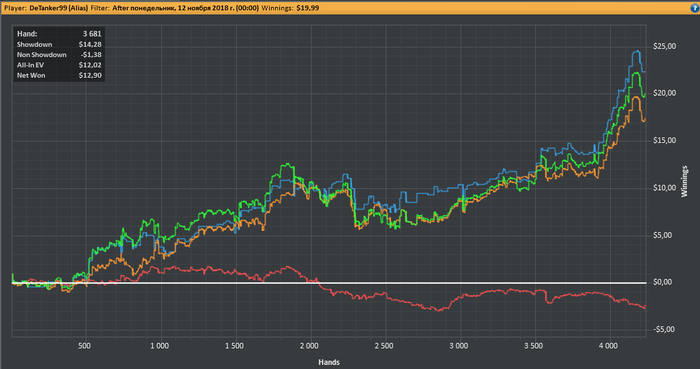
Task: Click the $25,00 label on winnings axis
Action: point(664,46)
